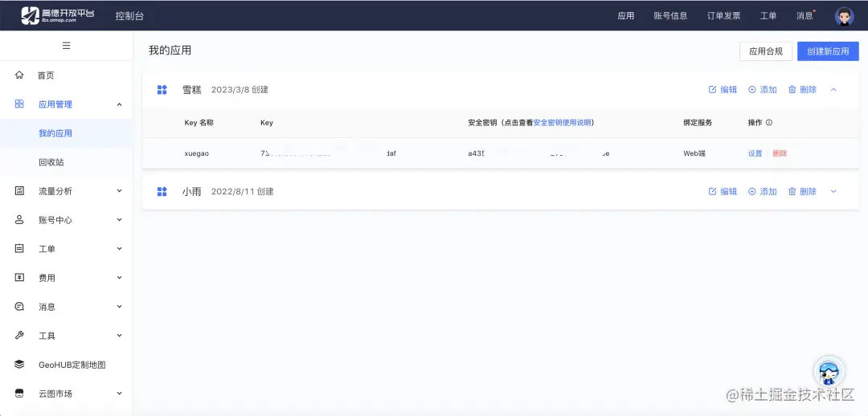
Task: Click the 工单 sidebar icon
Action: click(x=19, y=248)
